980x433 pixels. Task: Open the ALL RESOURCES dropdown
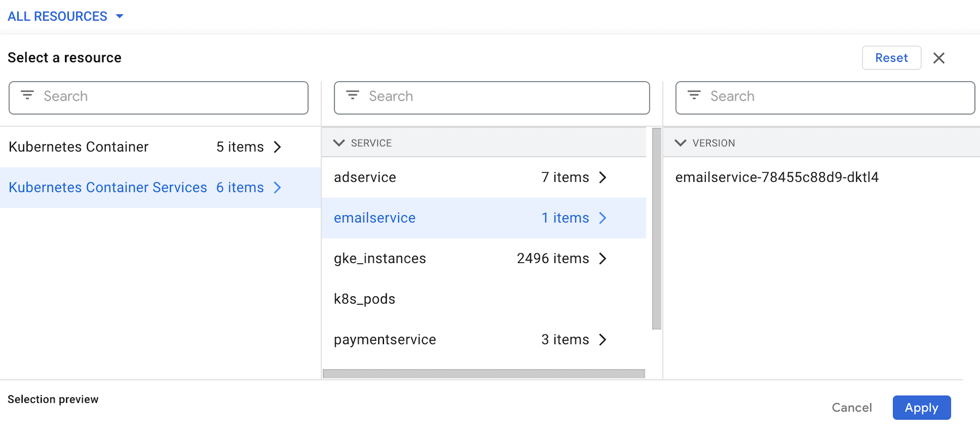(65, 16)
